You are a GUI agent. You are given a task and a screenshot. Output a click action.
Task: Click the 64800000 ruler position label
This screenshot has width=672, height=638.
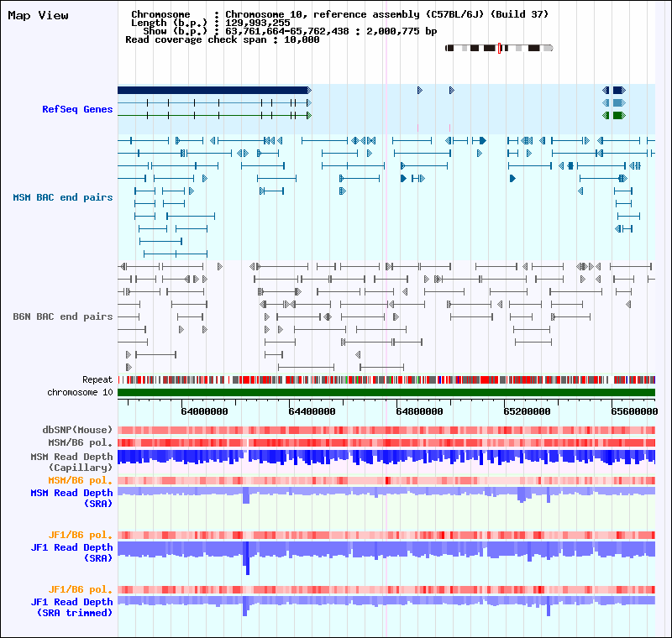point(419,411)
